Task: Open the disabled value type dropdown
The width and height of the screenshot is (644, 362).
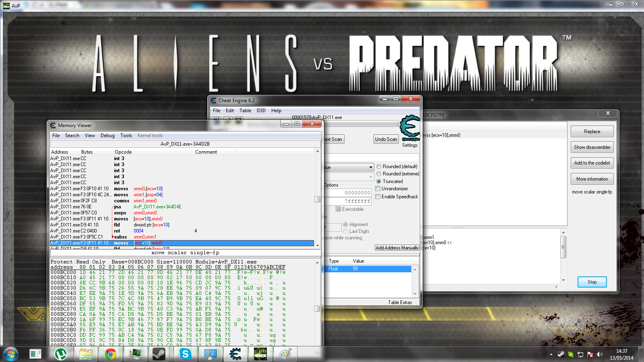Action: 371,177
